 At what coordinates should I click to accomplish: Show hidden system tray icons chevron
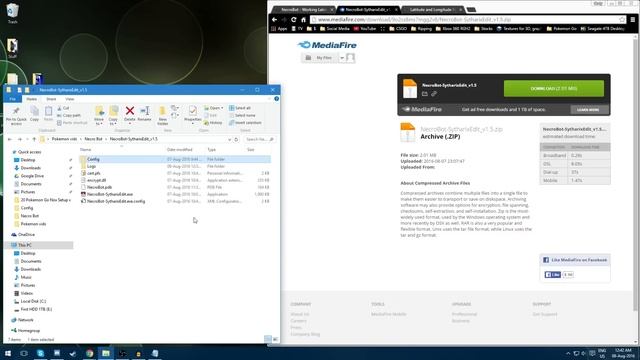click(x=568, y=353)
